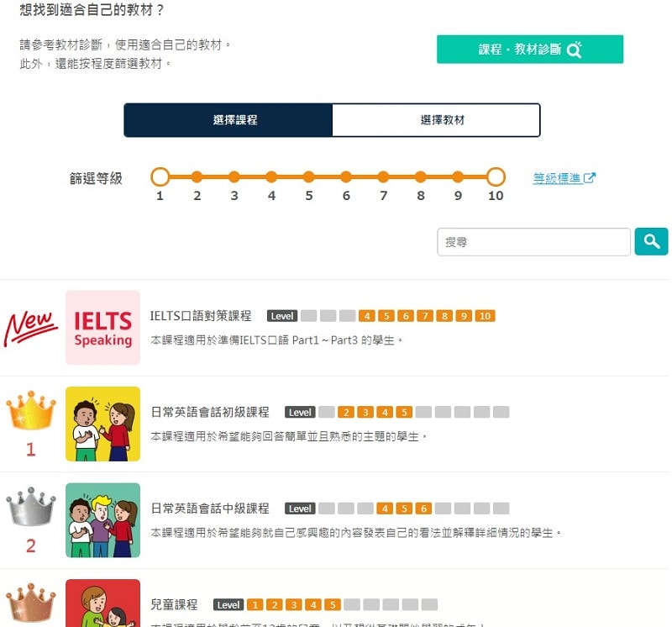Click the bronze crown rank icon
Image resolution: width=672 pixels, height=627 pixels.
pyautogui.click(x=31, y=603)
